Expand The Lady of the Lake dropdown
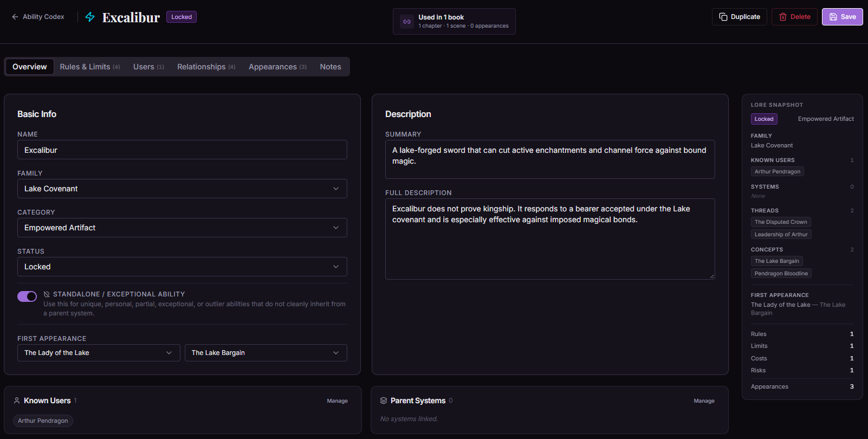Screen dimensions: 868x439 [x=99, y=353]
